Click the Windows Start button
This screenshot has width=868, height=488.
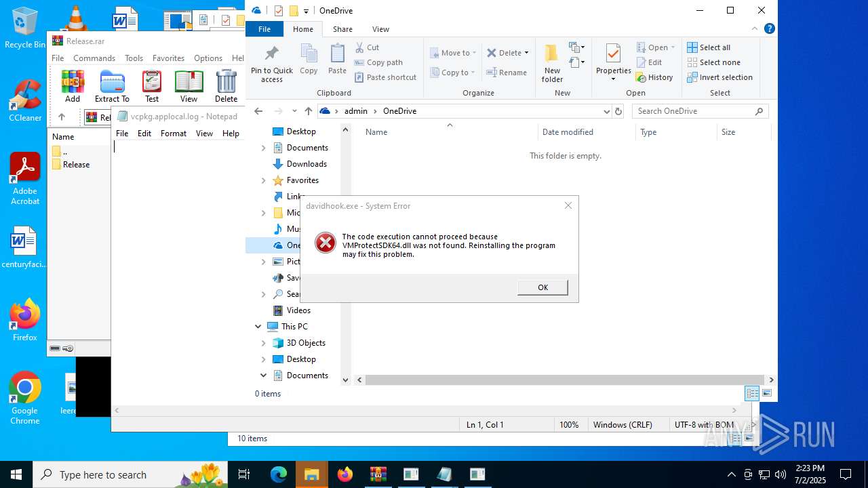click(x=16, y=474)
